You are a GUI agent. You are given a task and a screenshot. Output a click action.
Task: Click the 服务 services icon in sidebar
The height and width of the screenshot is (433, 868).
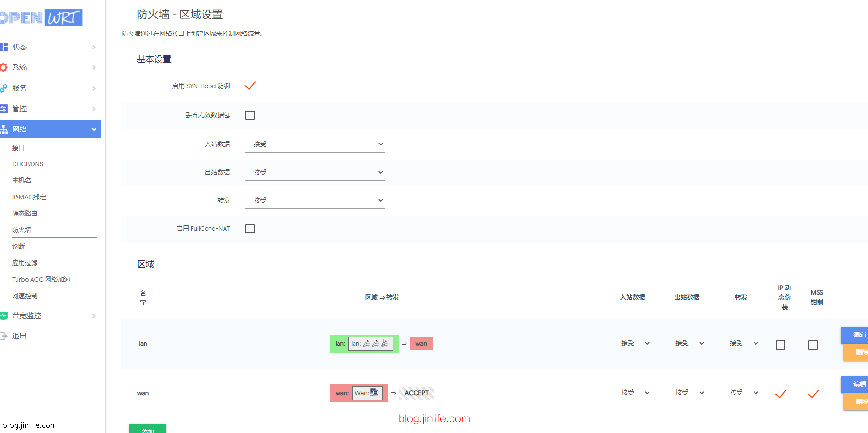[x=4, y=88]
